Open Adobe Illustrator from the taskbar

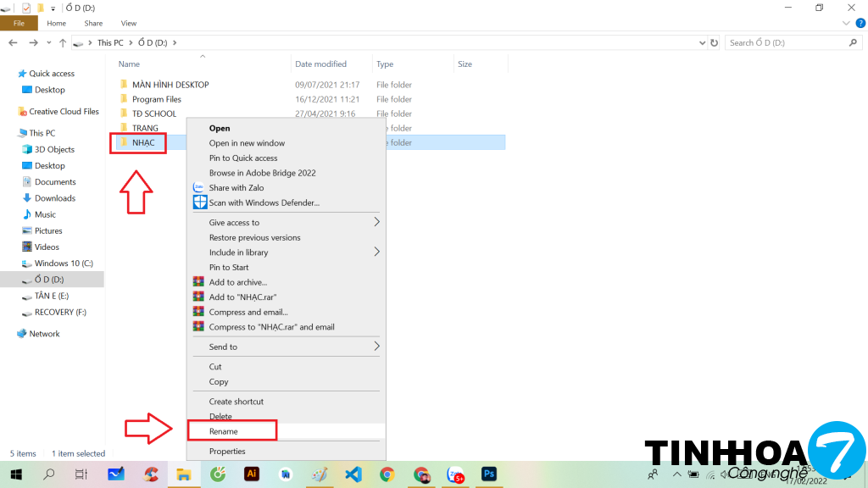coord(251,474)
